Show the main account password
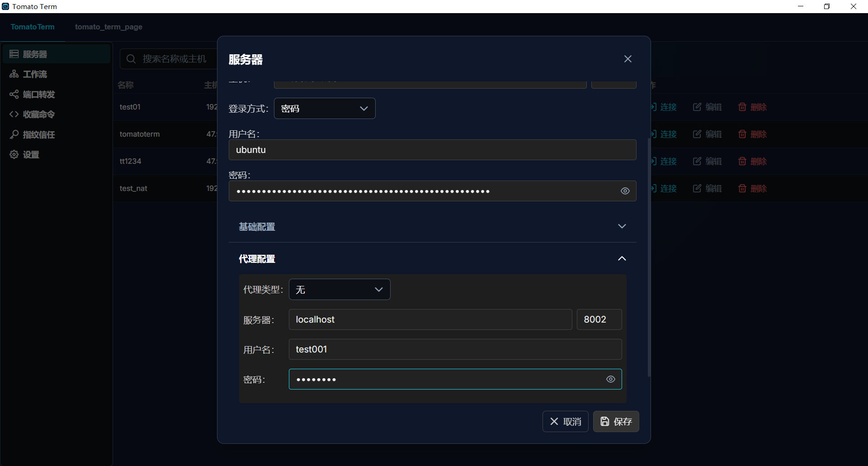The width and height of the screenshot is (868, 466). [x=625, y=191]
